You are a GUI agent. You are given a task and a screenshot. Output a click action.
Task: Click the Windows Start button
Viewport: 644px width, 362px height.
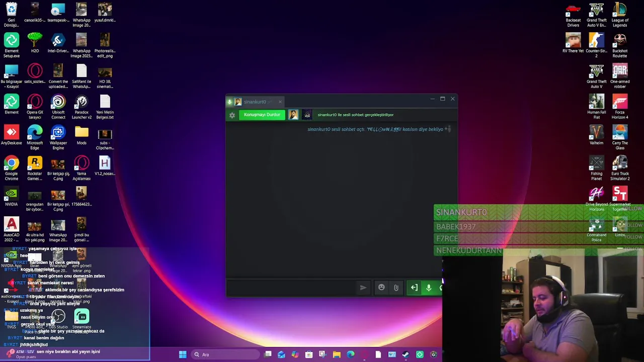pos(183,354)
